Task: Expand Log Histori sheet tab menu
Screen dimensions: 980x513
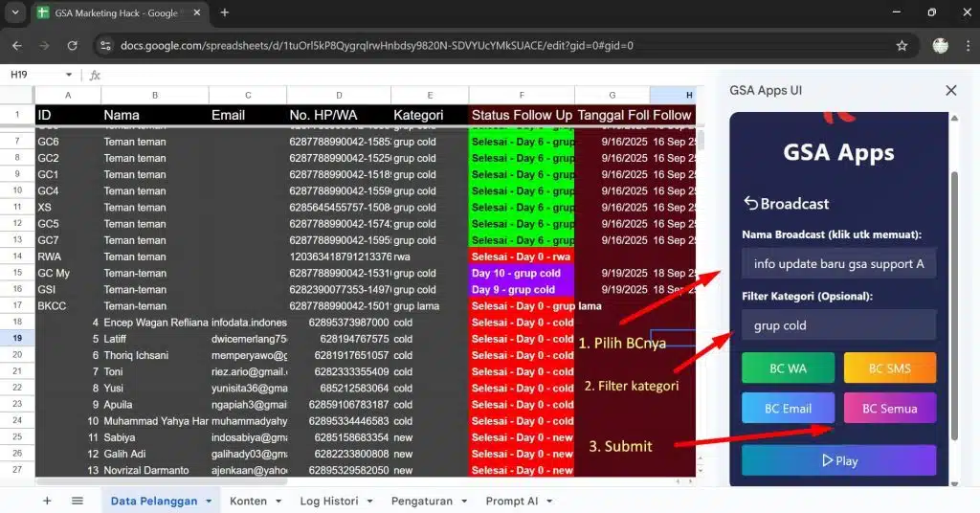Action: (x=370, y=502)
